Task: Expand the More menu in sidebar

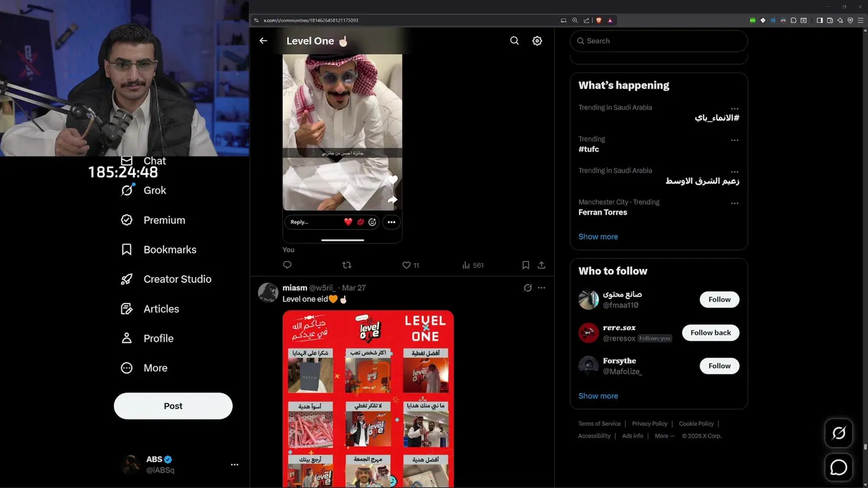Action: [x=144, y=368]
